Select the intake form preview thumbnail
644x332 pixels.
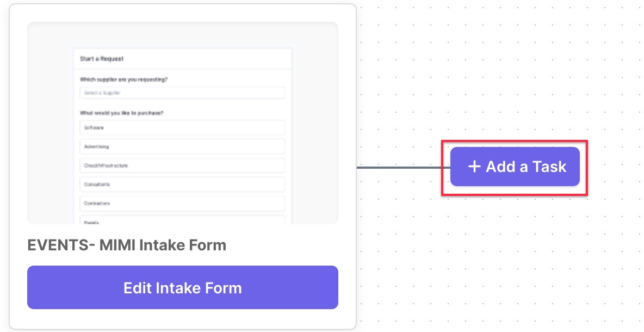(x=183, y=123)
